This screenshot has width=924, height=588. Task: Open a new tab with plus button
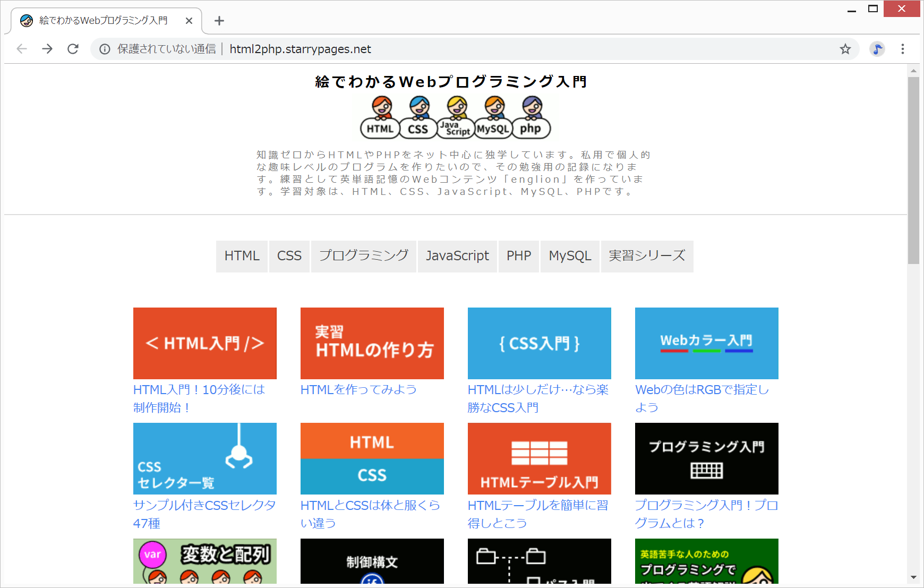coord(219,21)
